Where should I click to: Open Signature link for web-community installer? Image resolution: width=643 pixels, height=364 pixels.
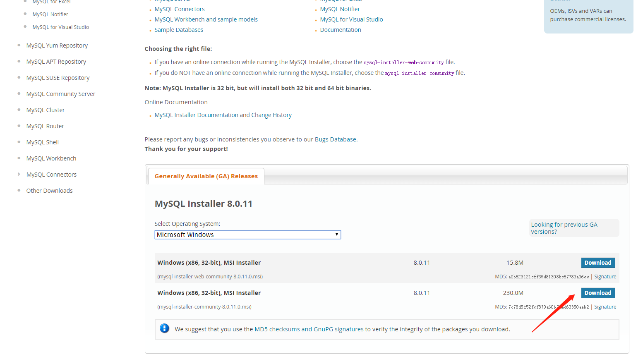[605, 277]
